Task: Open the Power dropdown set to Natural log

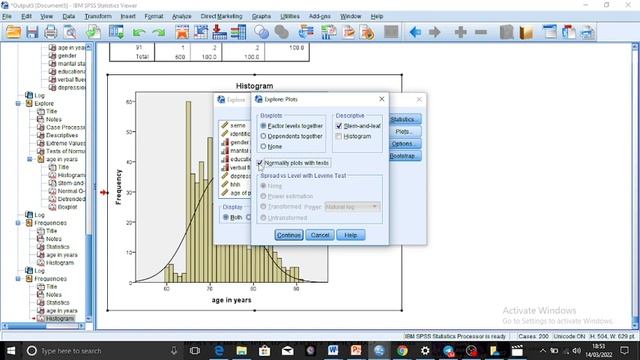Action: click(x=352, y=207)
